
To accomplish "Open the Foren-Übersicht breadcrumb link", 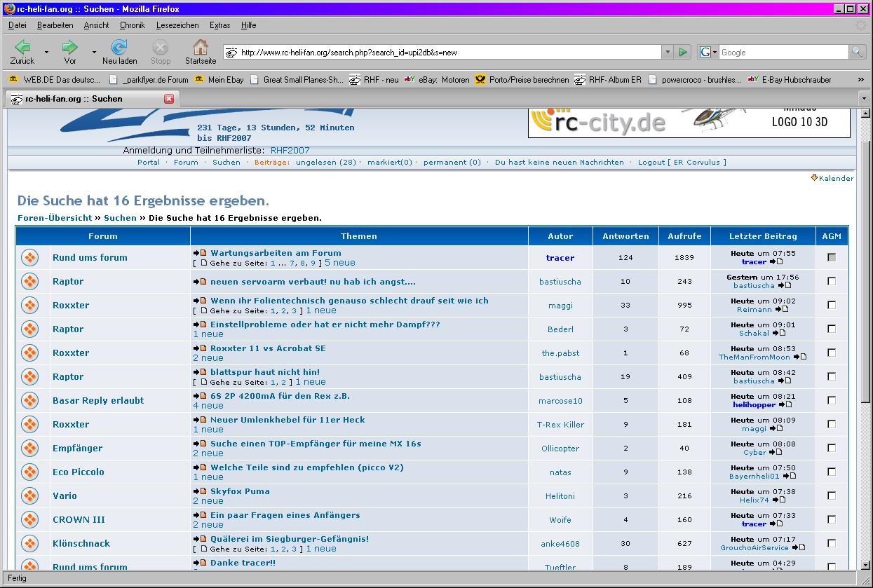I will coord(55,218).
